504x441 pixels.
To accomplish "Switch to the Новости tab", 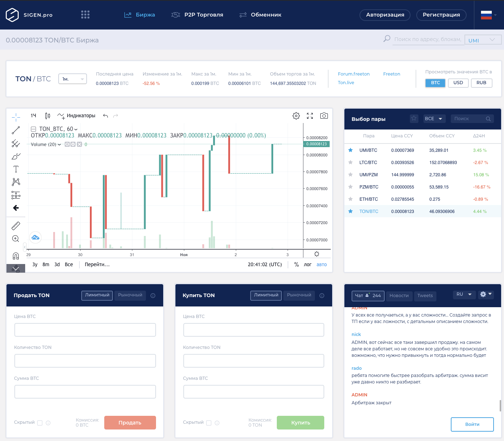I will point(399,296).
